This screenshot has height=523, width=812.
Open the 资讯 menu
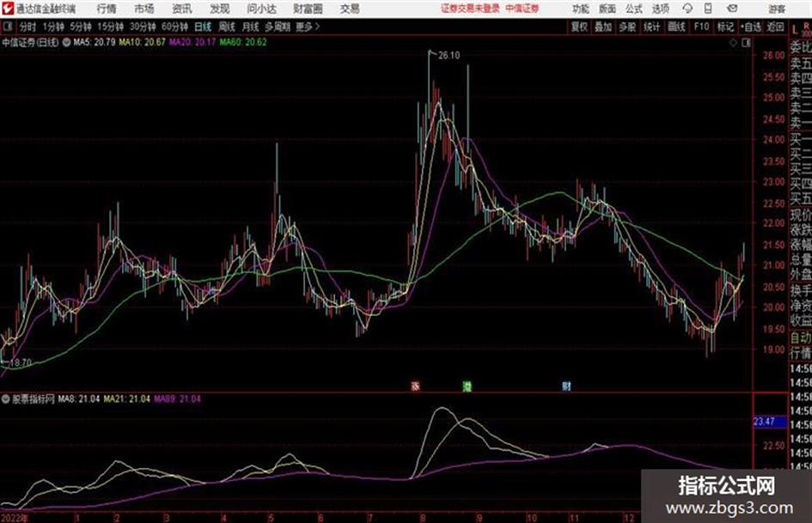182,9
